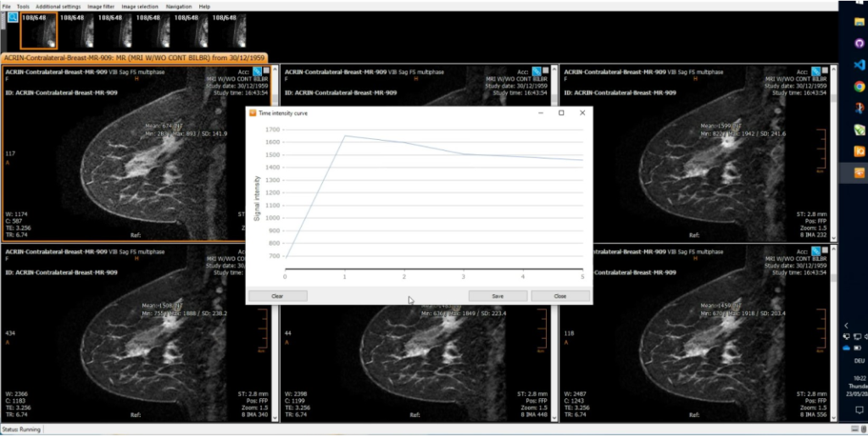Open the Windows notification center icon
The height and width of the screenshot is (439, 868).
tap(860, 410)
